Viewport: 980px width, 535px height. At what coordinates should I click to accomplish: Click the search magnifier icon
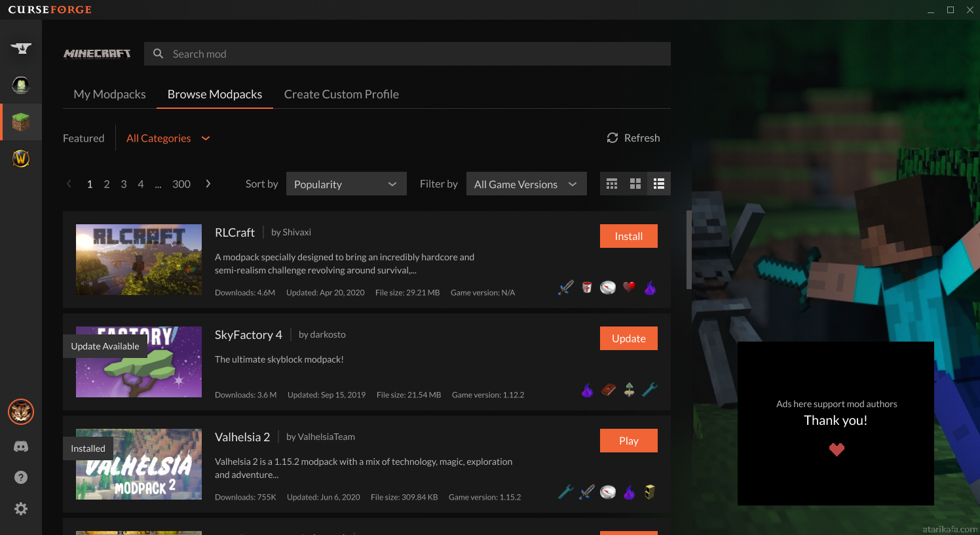pos(158,54)
